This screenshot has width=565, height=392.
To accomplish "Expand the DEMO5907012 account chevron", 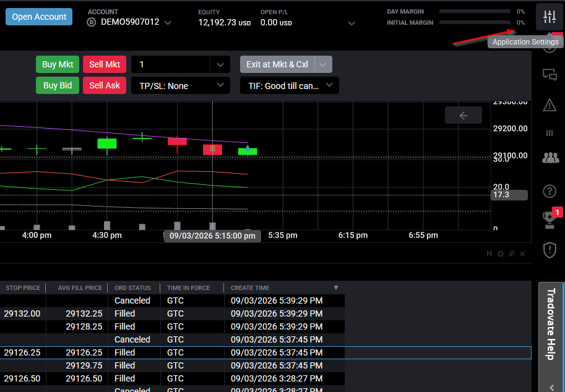I will [168, 23].
